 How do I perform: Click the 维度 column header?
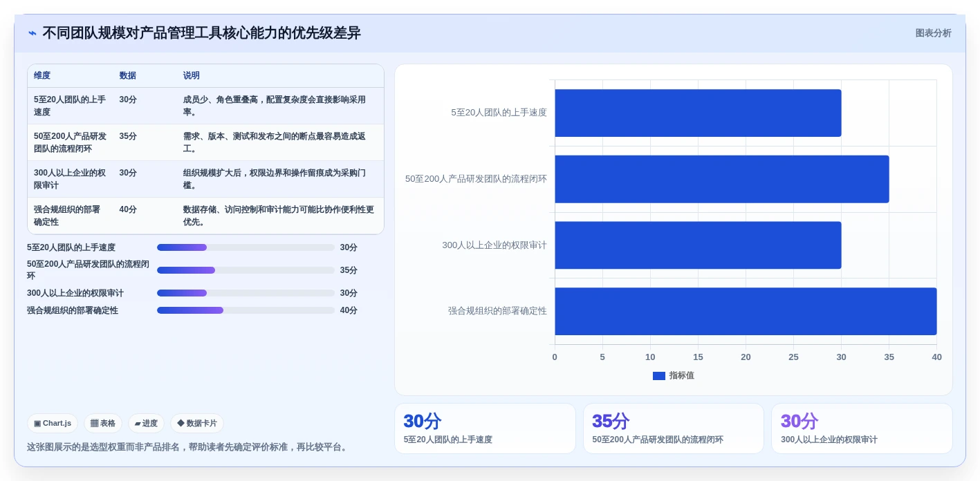pyautogui.click(x=42, y=76)
